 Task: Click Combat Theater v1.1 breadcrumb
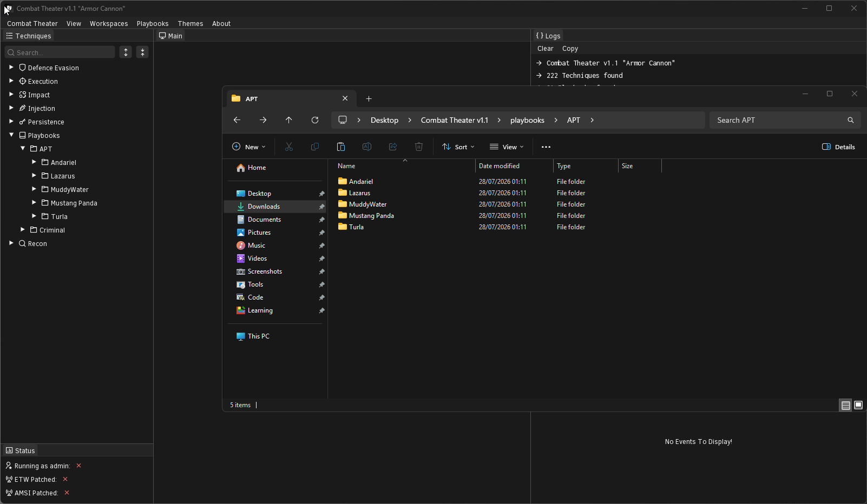coord(455,120)
